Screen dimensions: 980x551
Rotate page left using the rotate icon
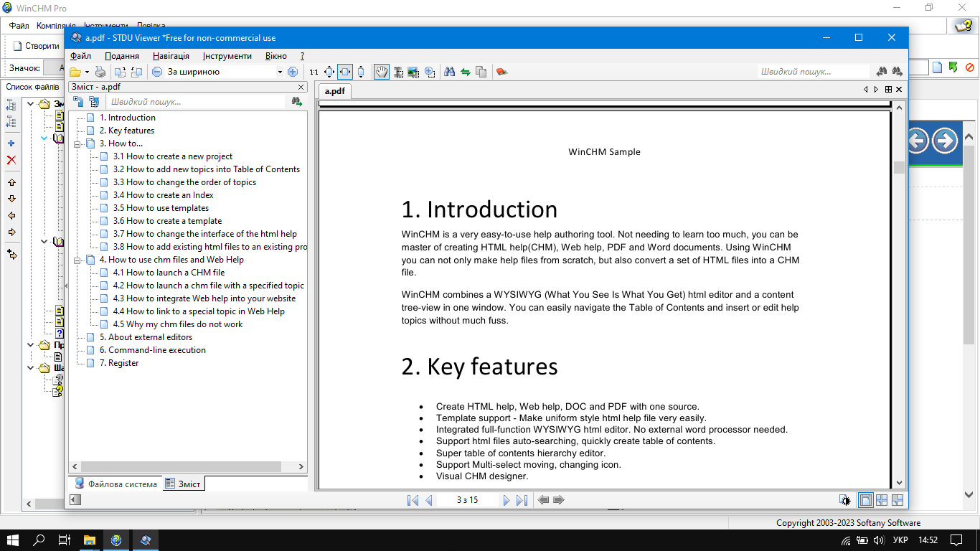[x=120, y=72]
